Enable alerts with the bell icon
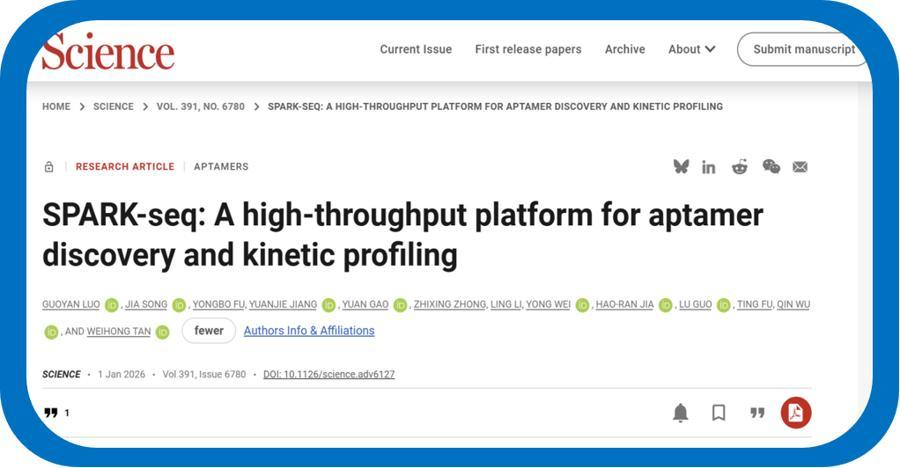The width and height of the screenshot is (900, 468). pos(680,413)
